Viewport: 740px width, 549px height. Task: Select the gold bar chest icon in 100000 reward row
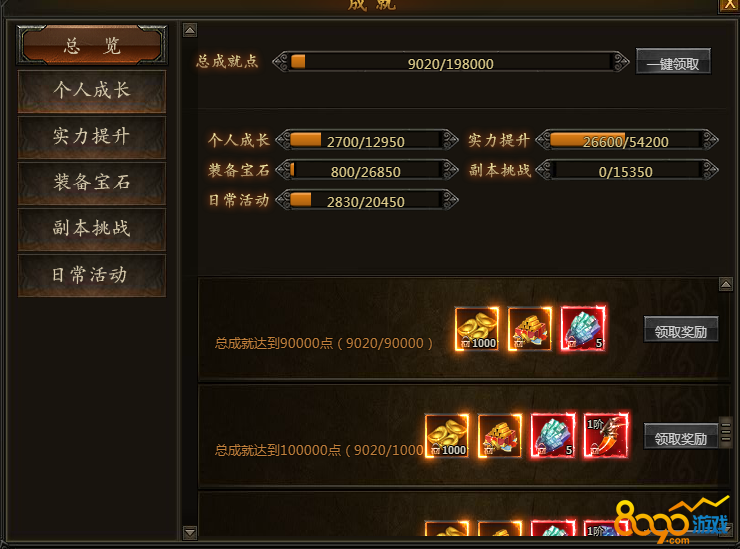pyautogui.click(x=499, y=436)
